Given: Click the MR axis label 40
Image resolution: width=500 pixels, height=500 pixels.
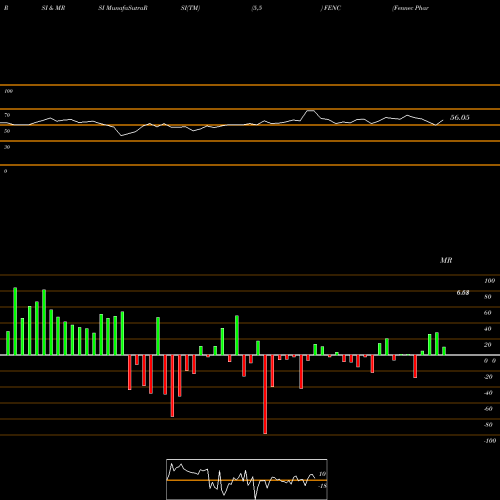Looking at the screenshot, I should tap(488, 329).
